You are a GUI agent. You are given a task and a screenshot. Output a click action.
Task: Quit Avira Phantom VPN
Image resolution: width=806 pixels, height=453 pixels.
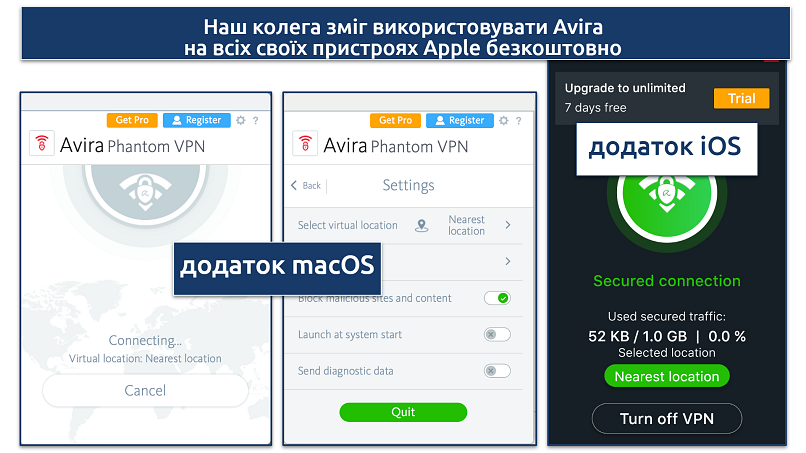tap(403, 412)
